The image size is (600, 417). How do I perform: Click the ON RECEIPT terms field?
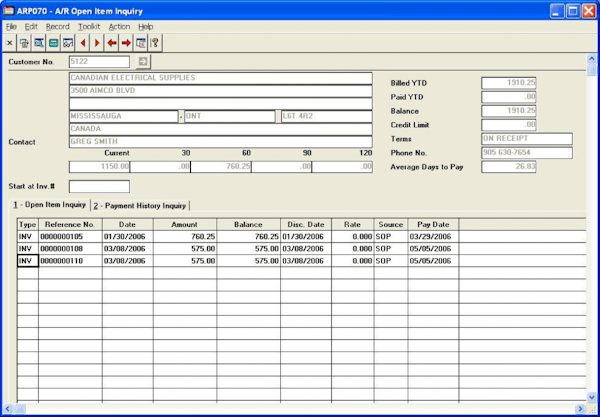click(527, 139)
